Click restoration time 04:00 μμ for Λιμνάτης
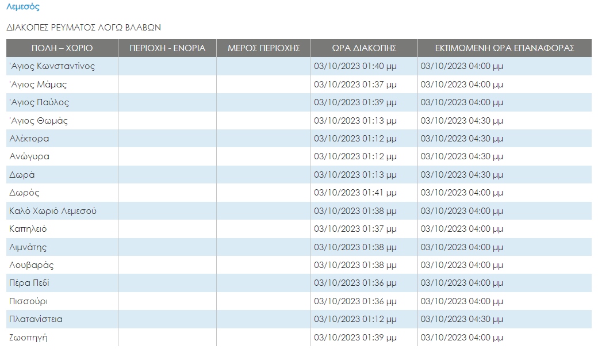Screen dimensions: 598x364 [x=462, y=247]
